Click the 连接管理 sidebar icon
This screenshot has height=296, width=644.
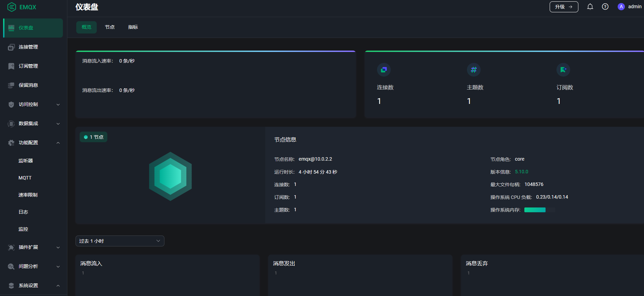pyautogui.click(x=11, y=47)
